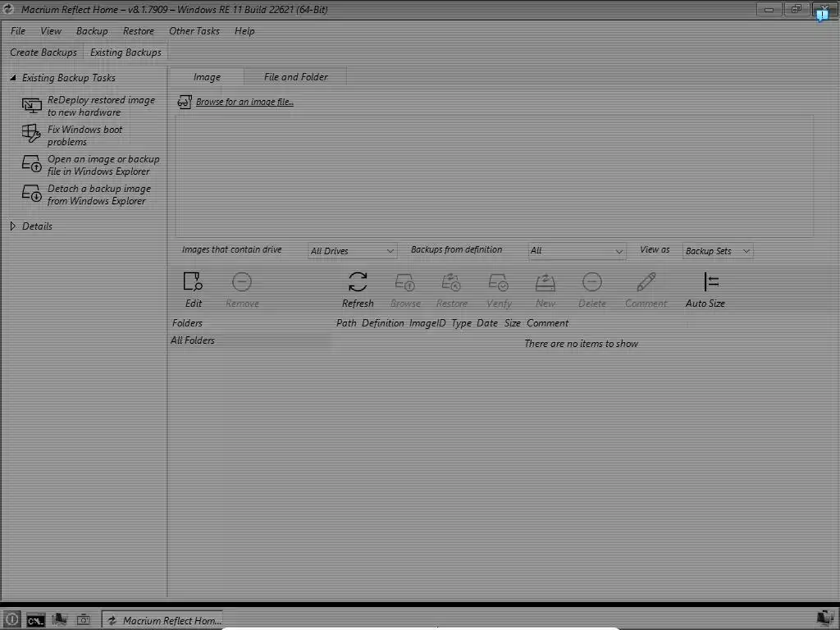Click the Size column header
The height and width of the screenshot is (630, 840).
[x=512, y=323]
